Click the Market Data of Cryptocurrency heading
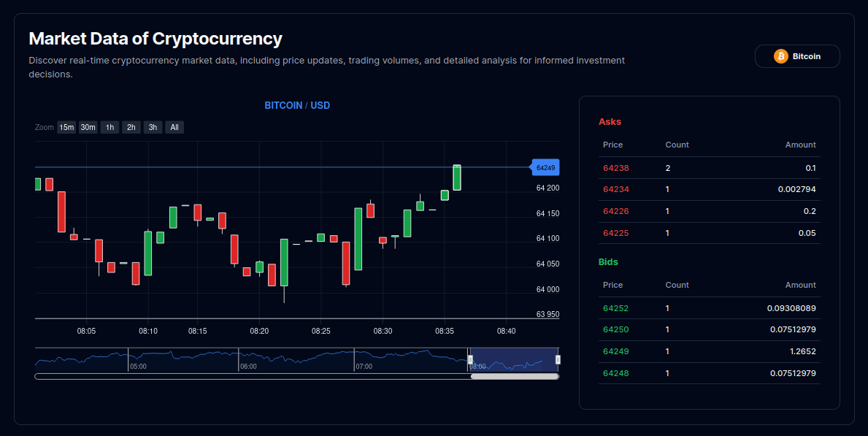 (x=155, y=38)
